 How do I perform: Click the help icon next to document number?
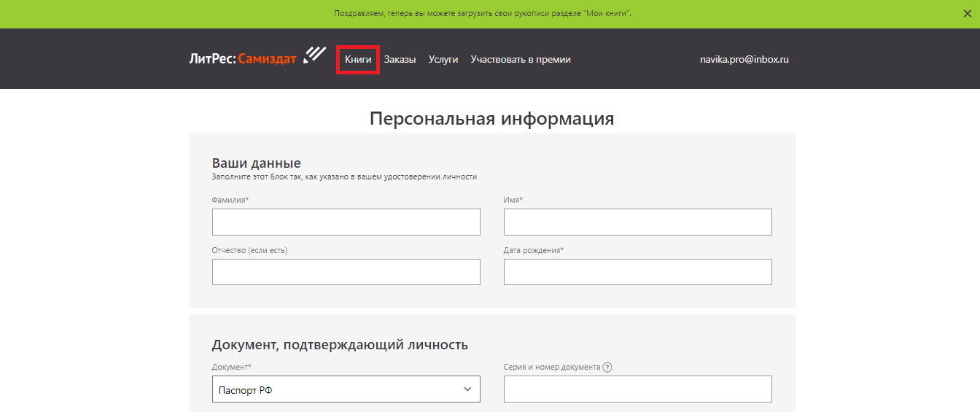click(x=607, y=368)
